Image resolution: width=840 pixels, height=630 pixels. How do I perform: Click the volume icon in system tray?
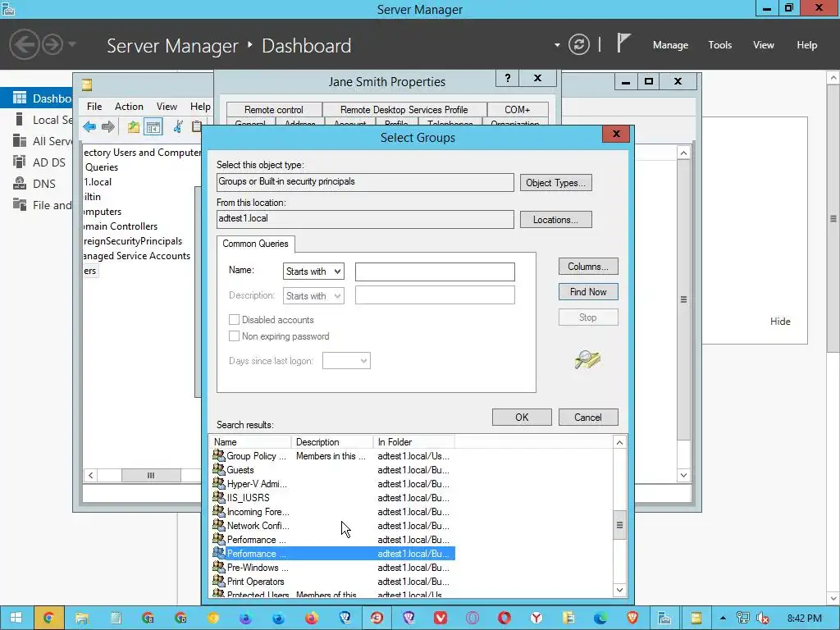pos(763,619)
